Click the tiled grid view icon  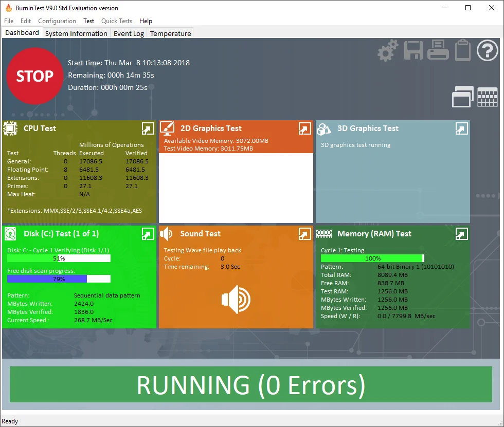pos(488,97)
